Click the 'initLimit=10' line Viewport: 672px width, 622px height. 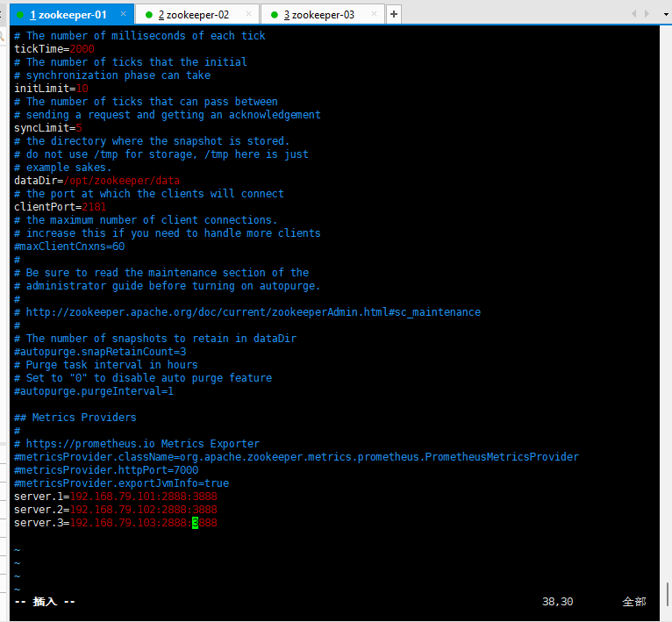[x=51, y=89]
